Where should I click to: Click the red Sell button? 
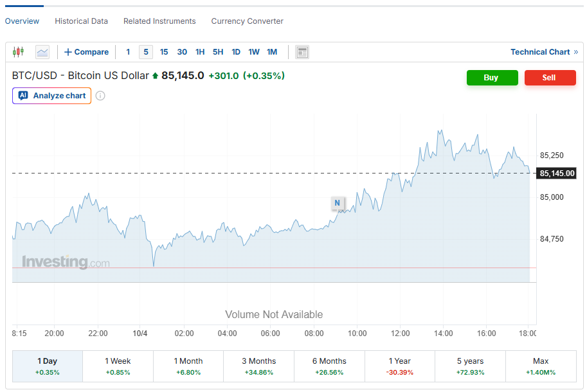pyautogui.click(x=550, y=77)
